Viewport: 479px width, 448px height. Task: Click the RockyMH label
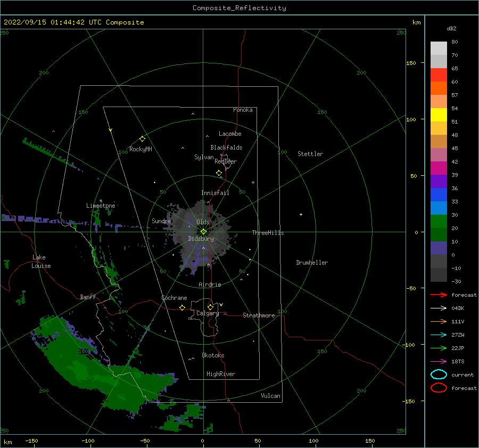tap(141, 149)
